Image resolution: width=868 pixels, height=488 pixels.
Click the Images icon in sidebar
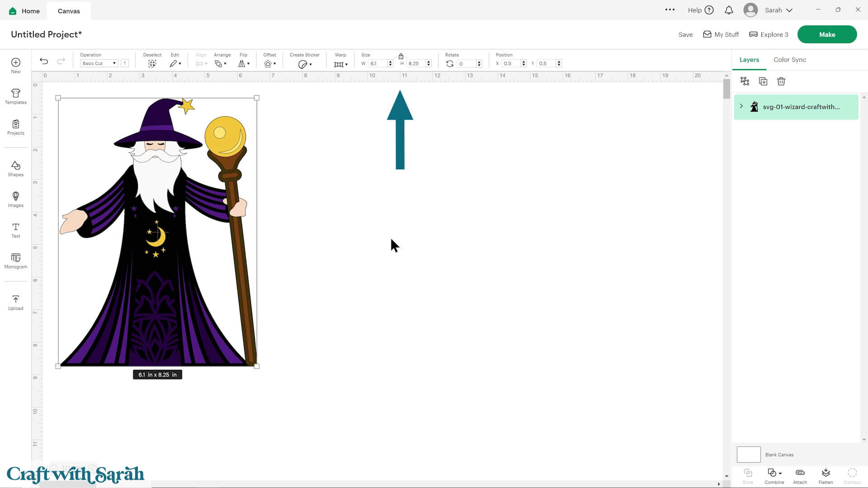point(15,199)
